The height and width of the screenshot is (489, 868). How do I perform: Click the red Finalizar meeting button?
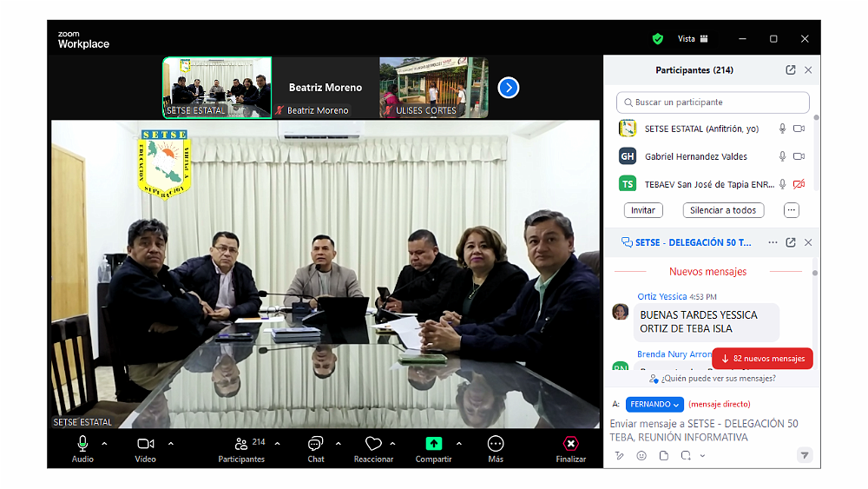point(570,444)
